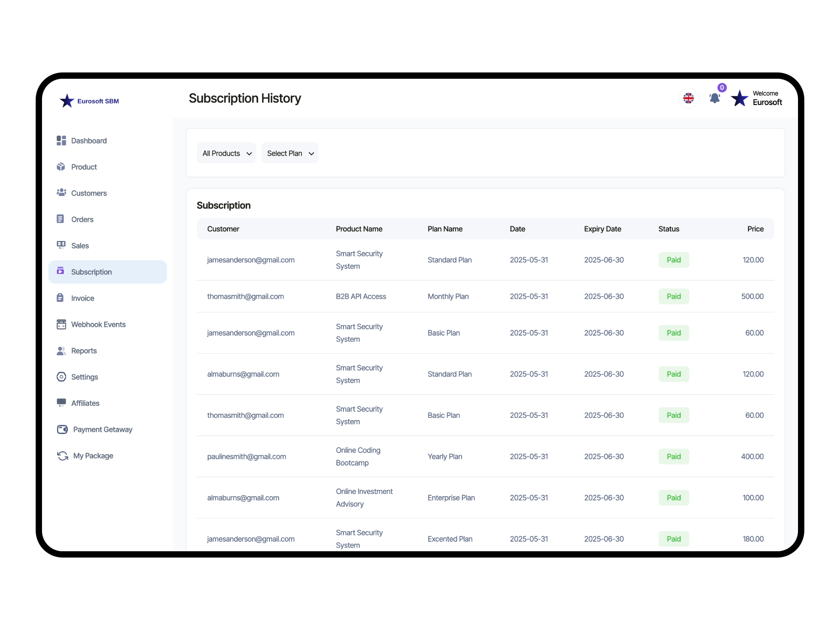Select Paid status on the Yearly Plan row
The image size is (840, 630).
[673, 456]
